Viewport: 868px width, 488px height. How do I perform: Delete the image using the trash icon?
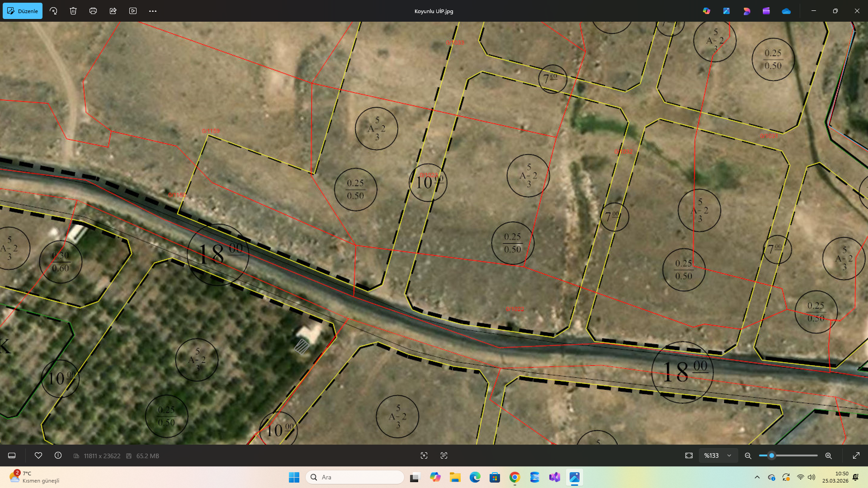[x=73, y=11]
